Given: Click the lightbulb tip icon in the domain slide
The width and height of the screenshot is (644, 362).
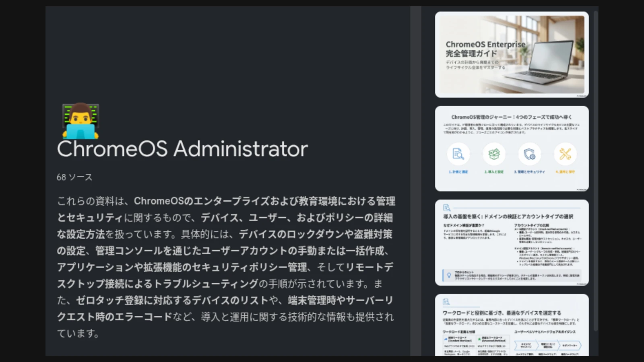Looking at the screenshot, I should pos(449,276).
